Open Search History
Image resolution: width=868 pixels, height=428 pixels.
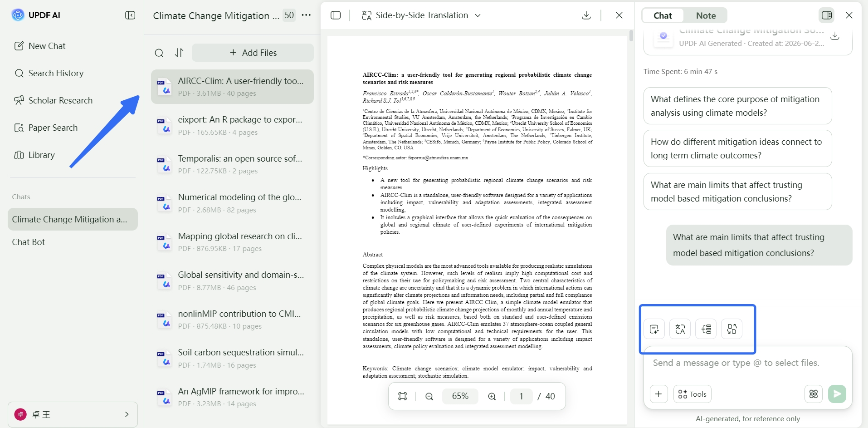(49, 73)
